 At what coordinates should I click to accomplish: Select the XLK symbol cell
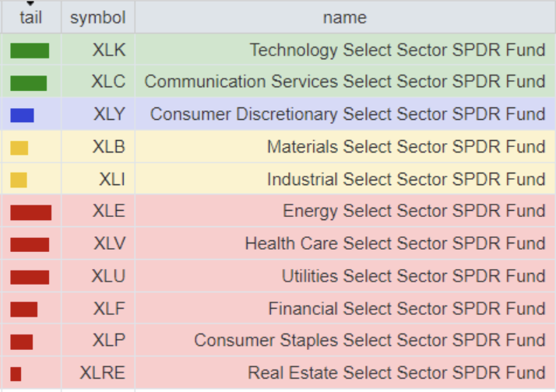click(108, 51)
